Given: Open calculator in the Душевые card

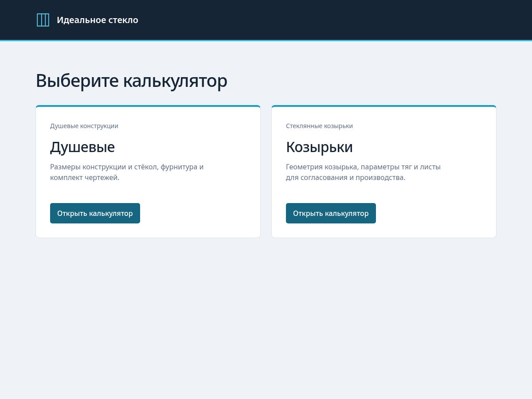Looking at the screenshot, I should pos(95,213).
